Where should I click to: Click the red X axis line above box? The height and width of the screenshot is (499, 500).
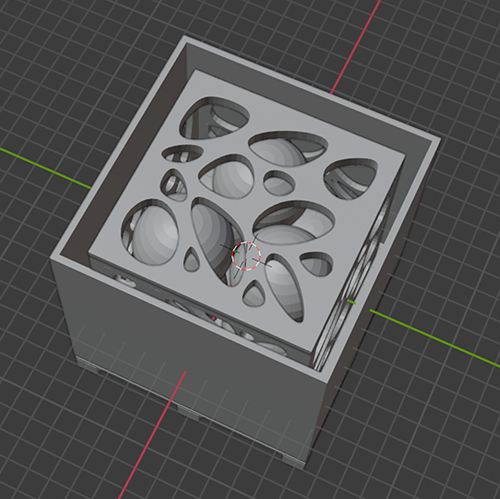pos(355,47)
